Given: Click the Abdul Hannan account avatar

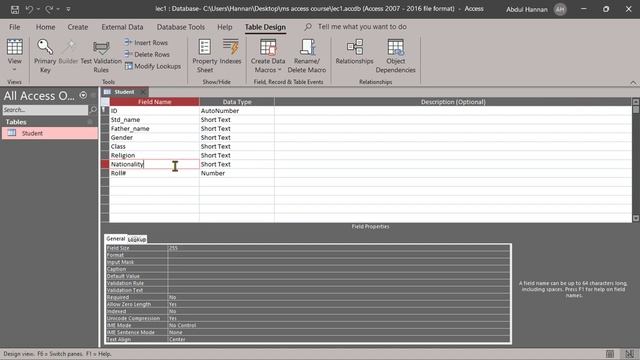Looking at the screenshot, I should 560,9.
